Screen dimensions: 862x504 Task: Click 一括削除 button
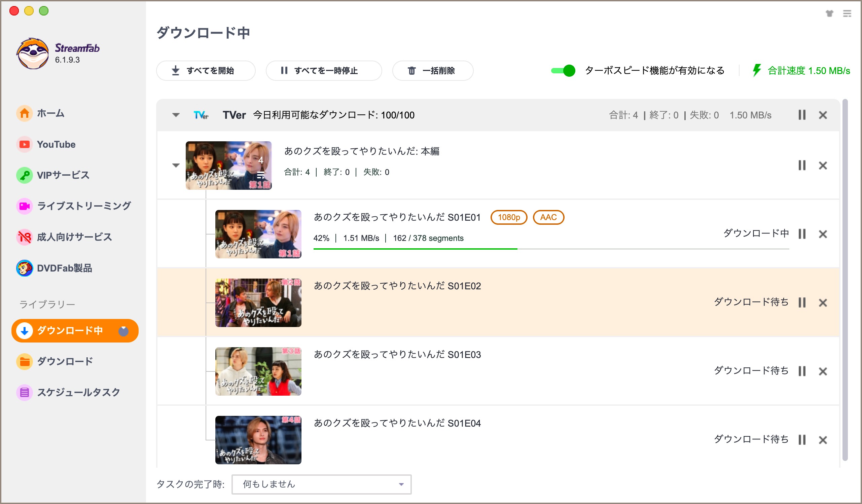coord(433,71)
